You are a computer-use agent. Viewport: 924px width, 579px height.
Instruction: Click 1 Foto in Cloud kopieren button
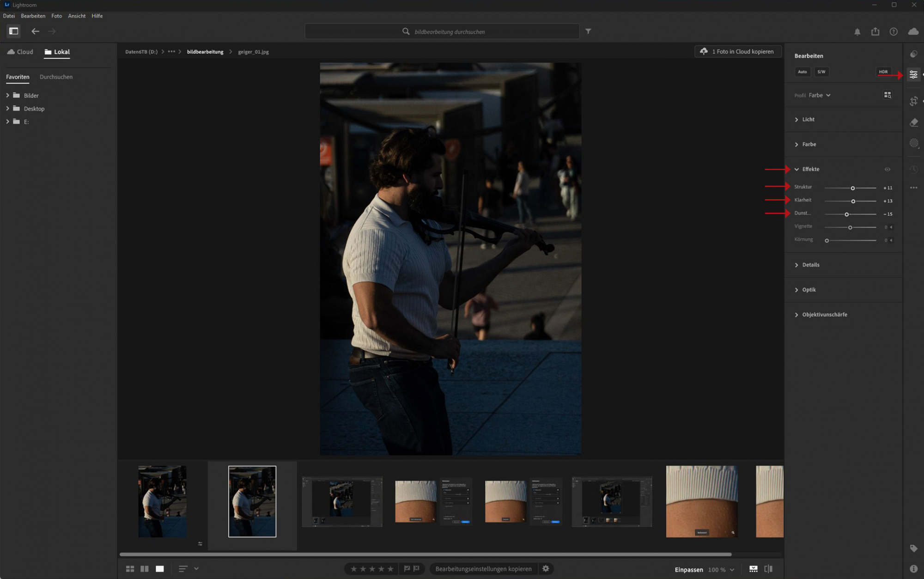click(738, 51)
